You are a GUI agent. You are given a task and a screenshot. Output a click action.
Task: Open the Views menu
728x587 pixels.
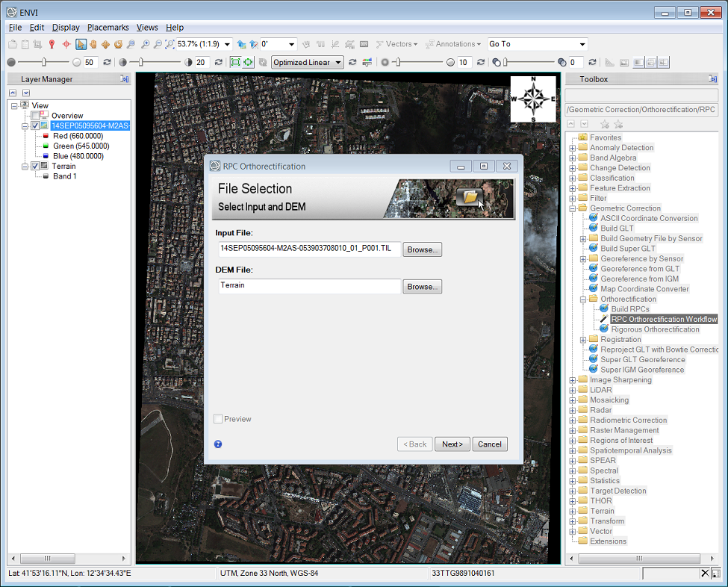coord(147,28)
